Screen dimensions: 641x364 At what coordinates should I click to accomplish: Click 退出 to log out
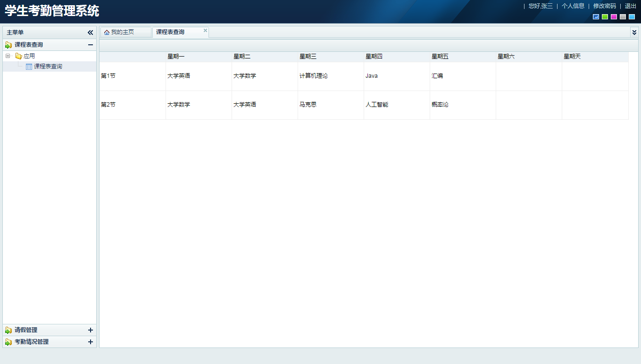tap(630, 7)
